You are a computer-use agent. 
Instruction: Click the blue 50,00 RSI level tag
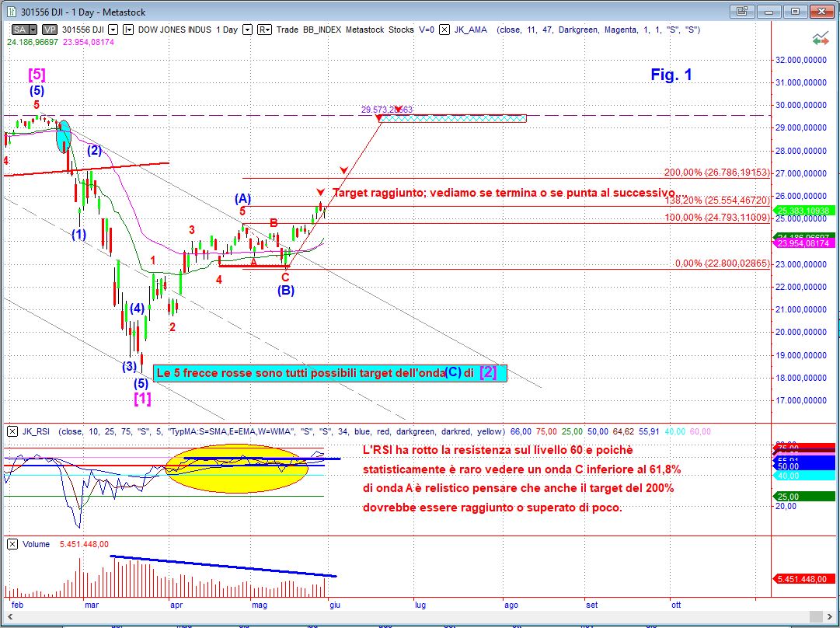click(804, 466)
